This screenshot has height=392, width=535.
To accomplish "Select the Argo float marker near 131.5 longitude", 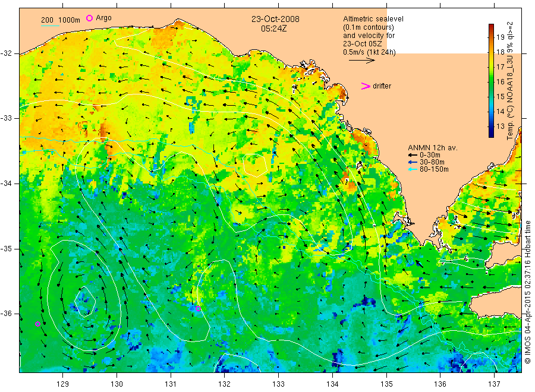I will coord(198,309).
